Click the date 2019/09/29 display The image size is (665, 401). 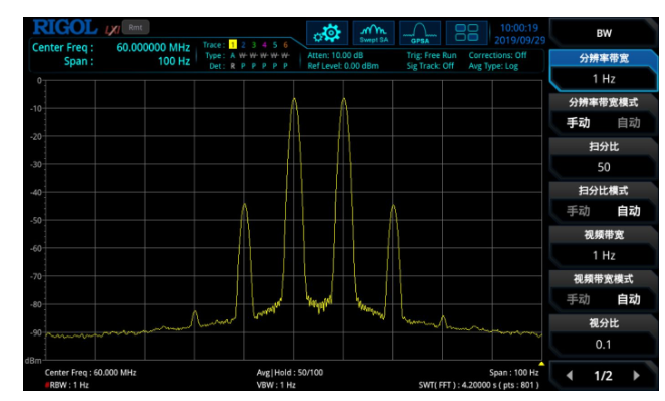(520, 40)
